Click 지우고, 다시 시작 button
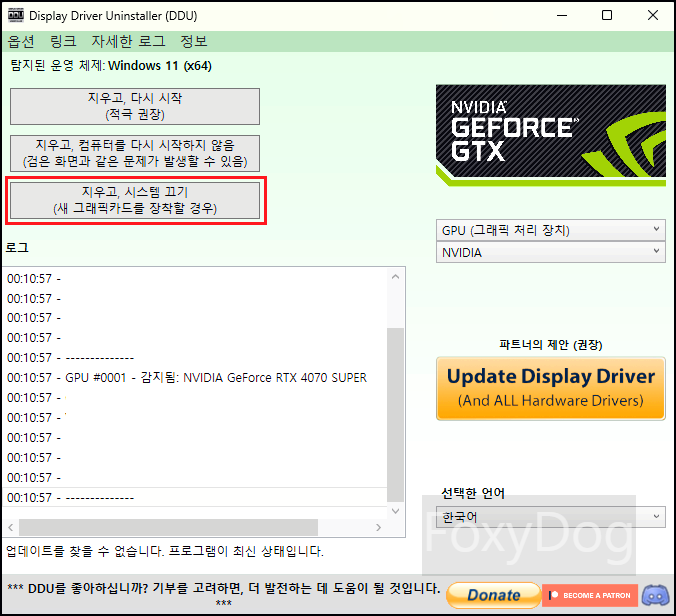The image size is (676, 616). 135,106
